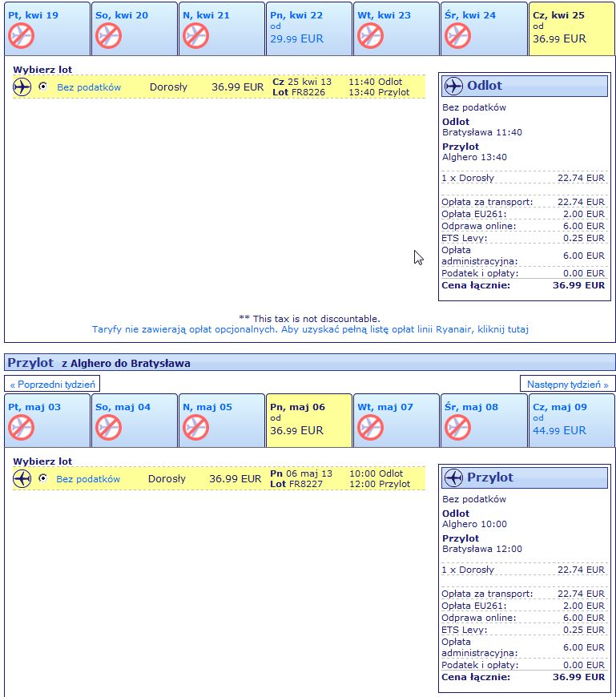616x697 pixels.
Task: Click the 12:00 Przylot arrival time
Action: (380, 484)
